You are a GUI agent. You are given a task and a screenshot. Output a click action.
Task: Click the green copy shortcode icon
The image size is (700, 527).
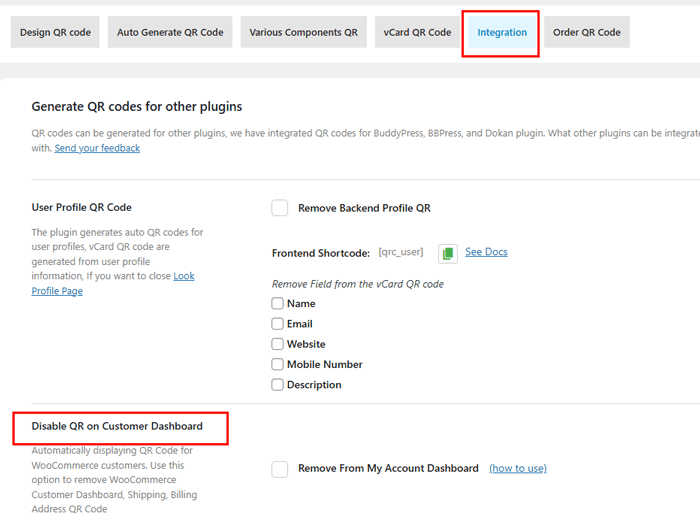click(x=448, y=253)
